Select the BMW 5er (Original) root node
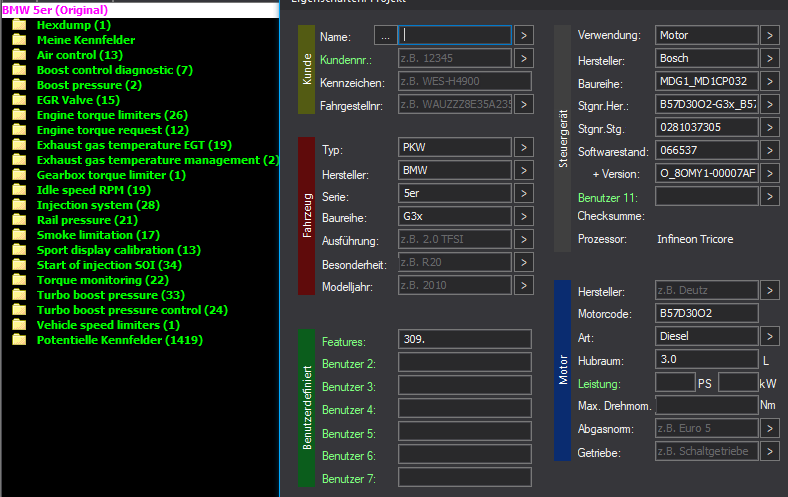Screen dimensions: 788x497 coord(55,10)
